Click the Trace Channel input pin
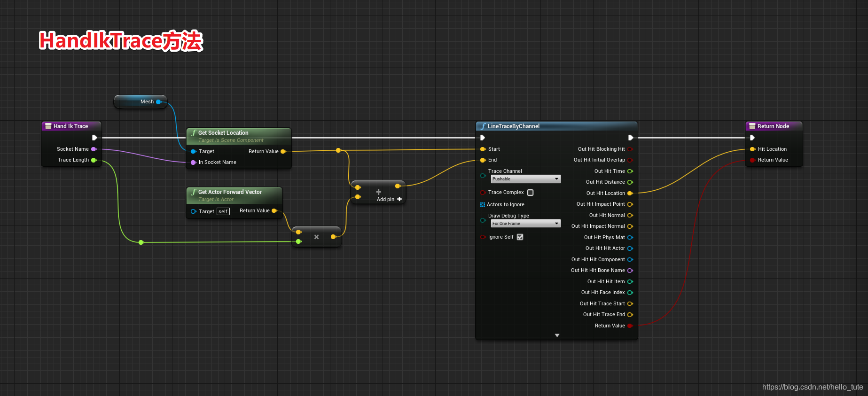 [x=483, y=176]
